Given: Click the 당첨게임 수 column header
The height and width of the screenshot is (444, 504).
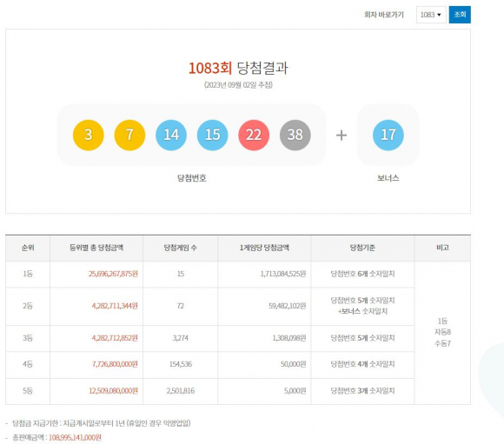Looking at the screenshot, I should point(181,248).
